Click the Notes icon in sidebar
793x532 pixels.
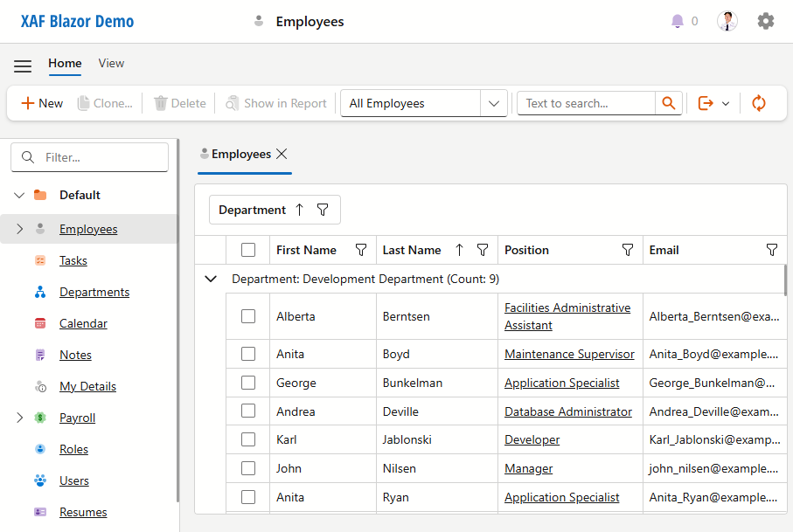tap(40, 355)
